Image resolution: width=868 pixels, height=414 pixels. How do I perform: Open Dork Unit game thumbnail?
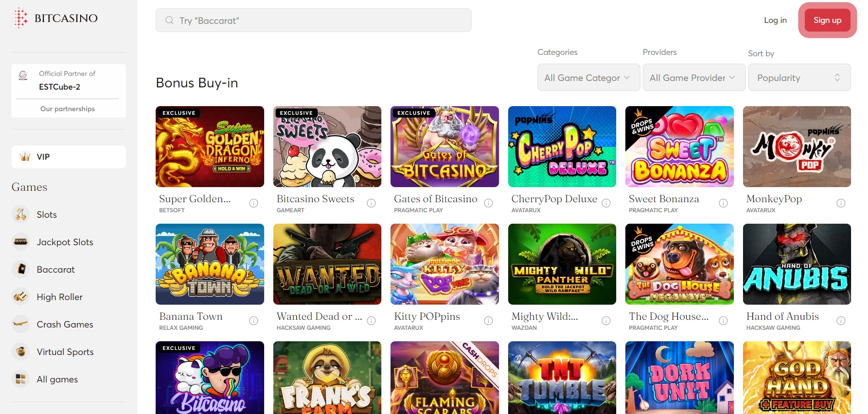coord(679,378)
